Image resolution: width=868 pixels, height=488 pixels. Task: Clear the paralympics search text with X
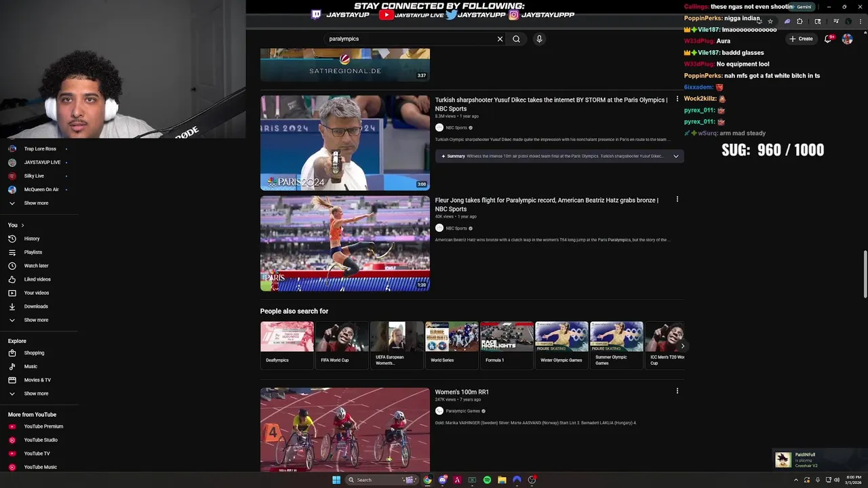[500, 39]
